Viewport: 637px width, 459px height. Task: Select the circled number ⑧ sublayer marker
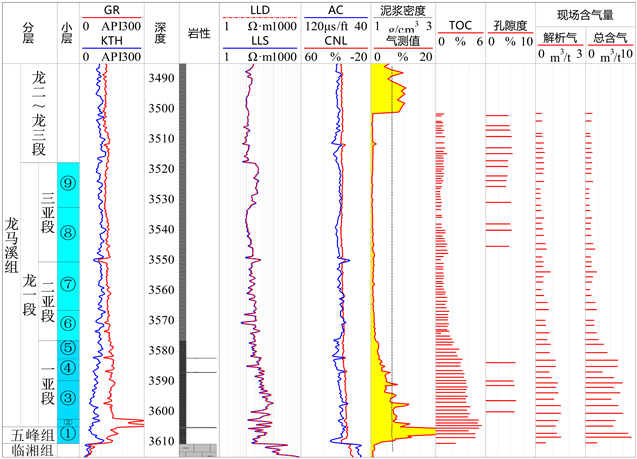coord(68,233)
